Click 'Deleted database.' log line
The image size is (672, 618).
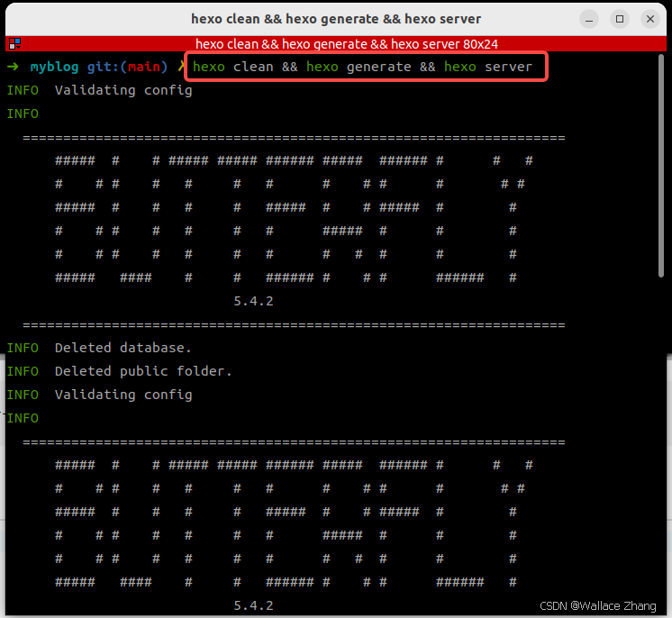tap(123, 348)
